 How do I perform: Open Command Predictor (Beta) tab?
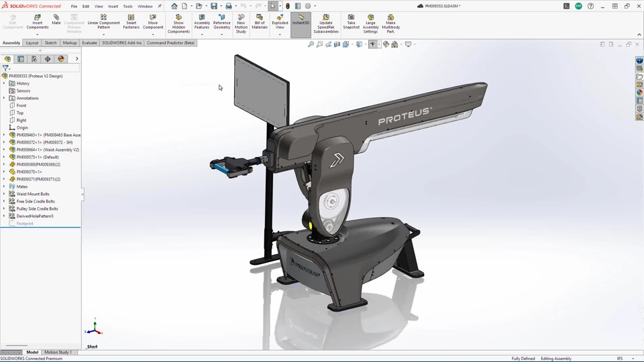[x=170, y=43]
